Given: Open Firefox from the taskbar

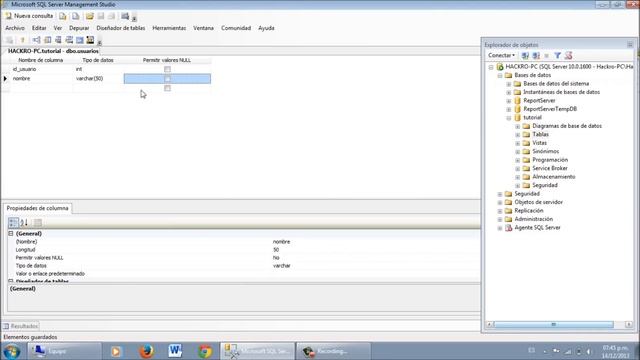Looking at the screenshot, I should (146, 351).
